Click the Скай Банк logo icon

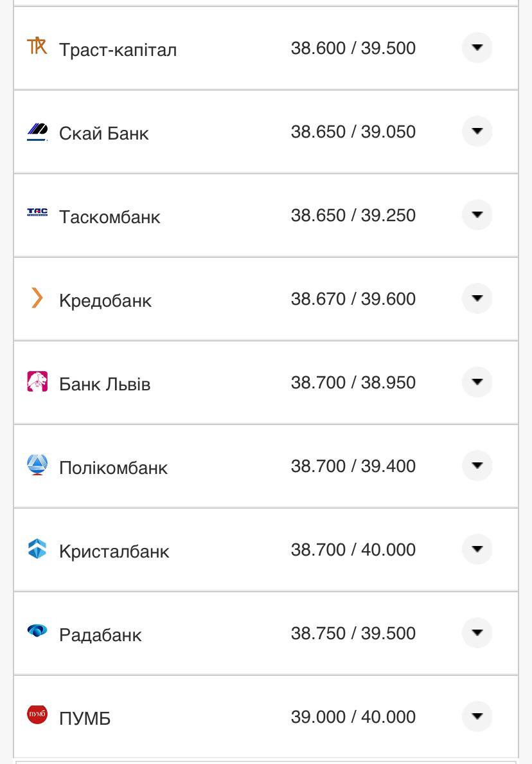point(37,131)
